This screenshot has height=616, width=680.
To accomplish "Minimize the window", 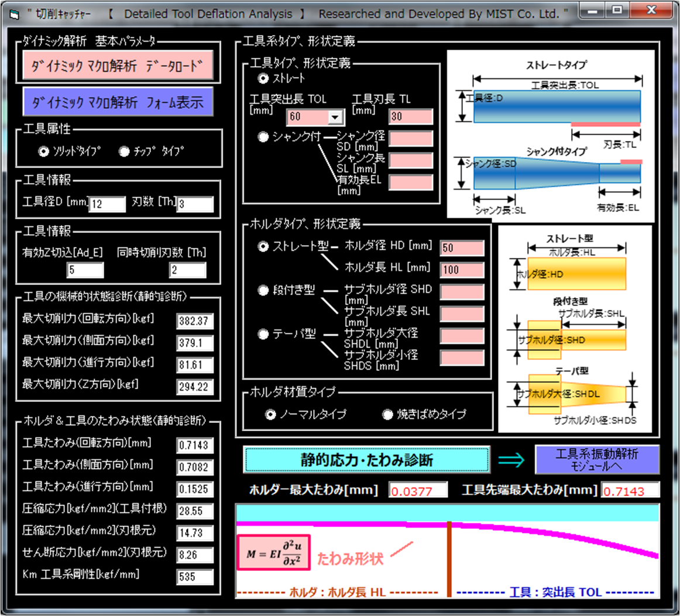I will (592, 11).
